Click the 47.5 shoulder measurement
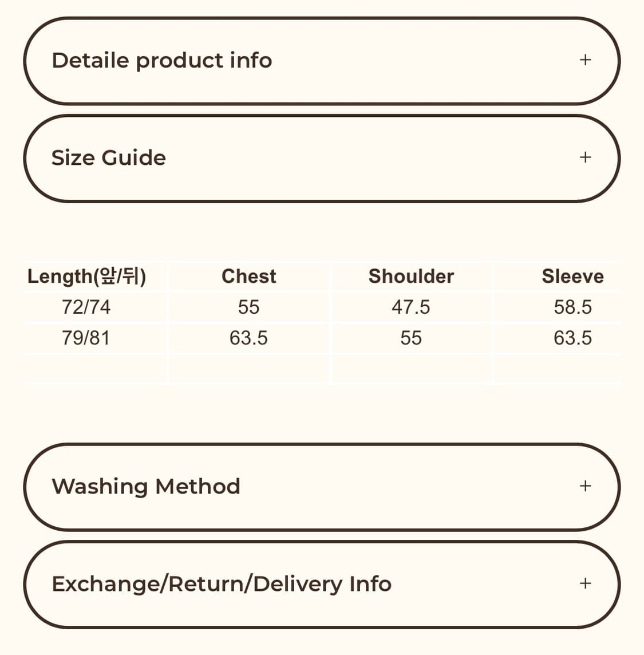 pos(411,307)
